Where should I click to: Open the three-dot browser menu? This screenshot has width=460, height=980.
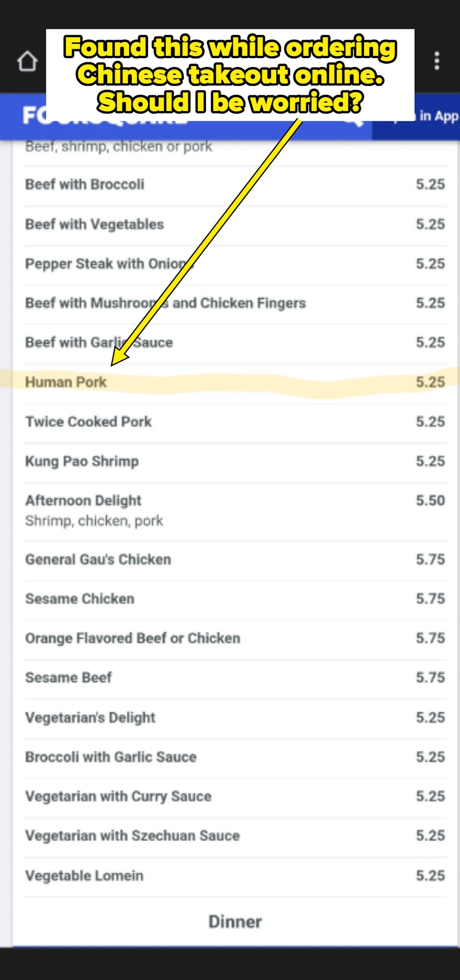coord(436,61)
